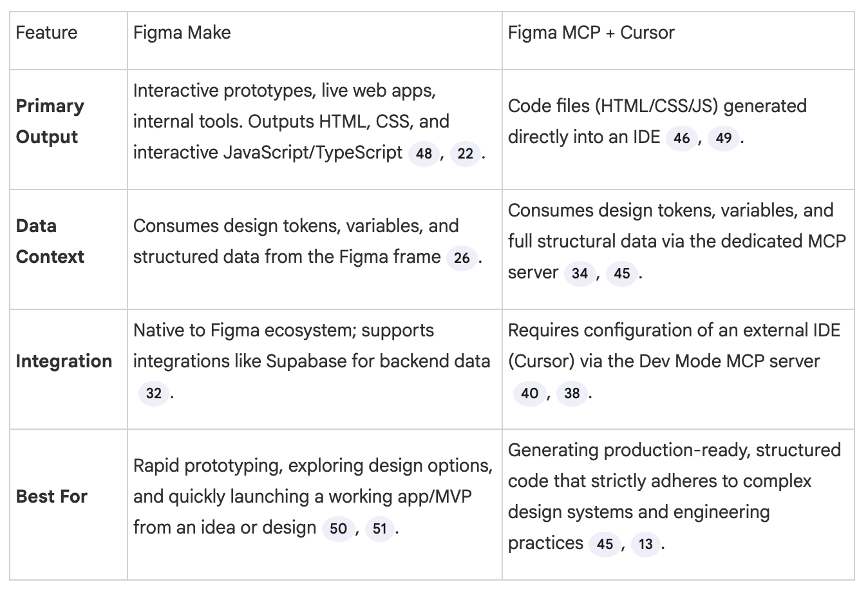Click citation badge 38 in Integration row
Viewport: 868px width, 589px height.
(x=572, y=393)
